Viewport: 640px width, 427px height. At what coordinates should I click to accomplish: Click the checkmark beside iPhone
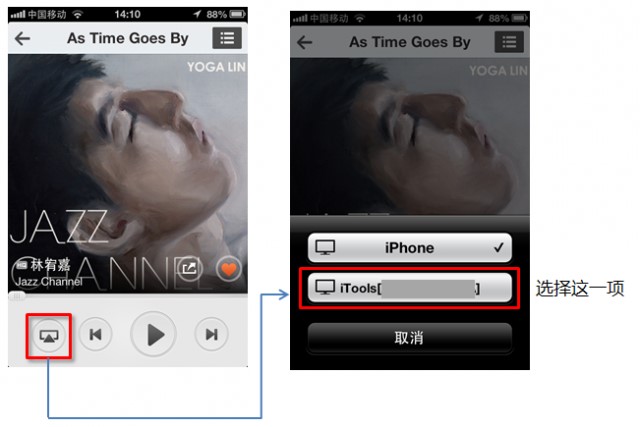click(499, 247)
